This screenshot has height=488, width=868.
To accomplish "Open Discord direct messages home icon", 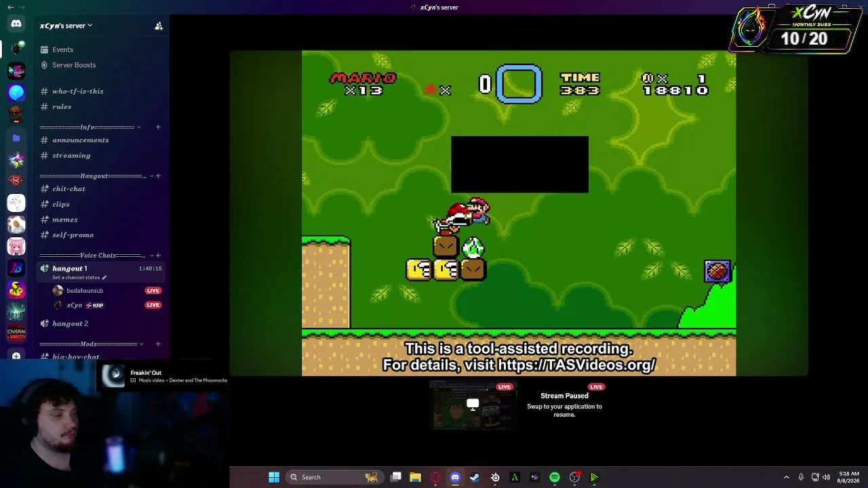I will click(16, 24).
